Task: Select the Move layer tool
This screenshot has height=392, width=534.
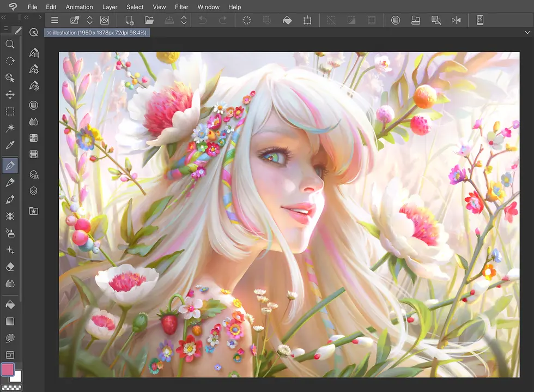Action: 10,95
